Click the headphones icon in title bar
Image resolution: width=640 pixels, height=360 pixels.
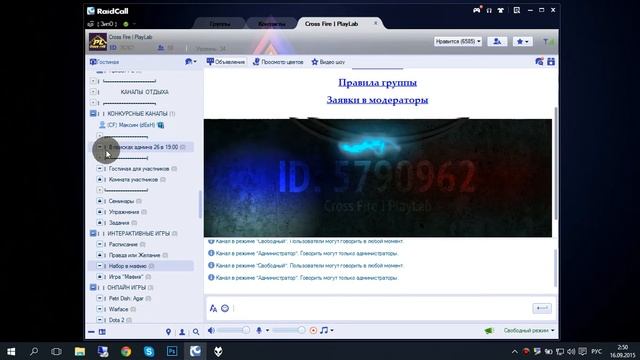(x=489, y=10)
